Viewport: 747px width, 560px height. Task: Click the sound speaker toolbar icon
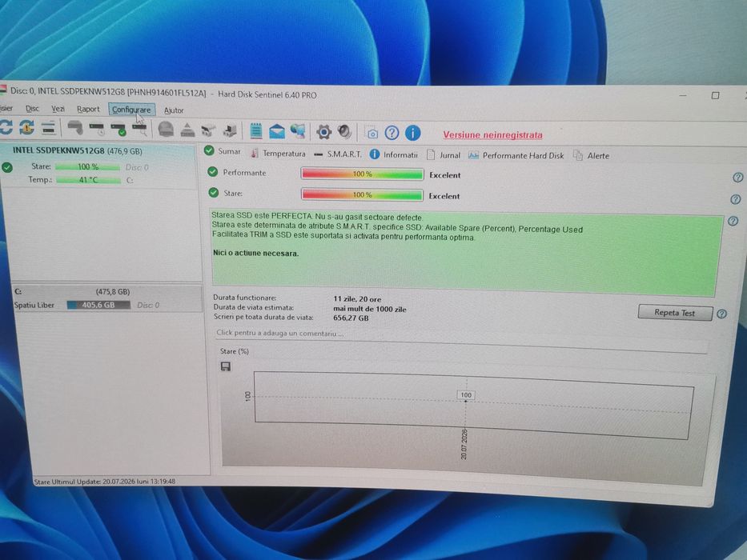click(x=344, y=132)
